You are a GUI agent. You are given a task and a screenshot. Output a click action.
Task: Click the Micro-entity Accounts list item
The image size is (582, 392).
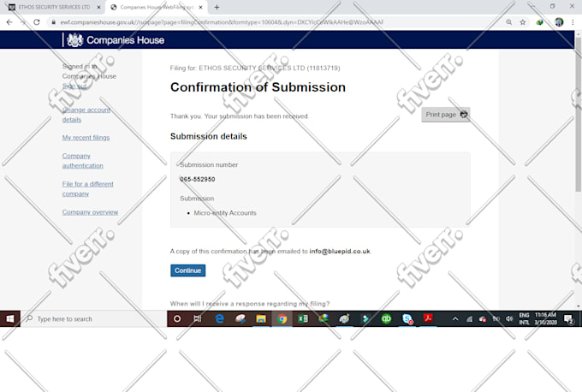click(225, 213)
